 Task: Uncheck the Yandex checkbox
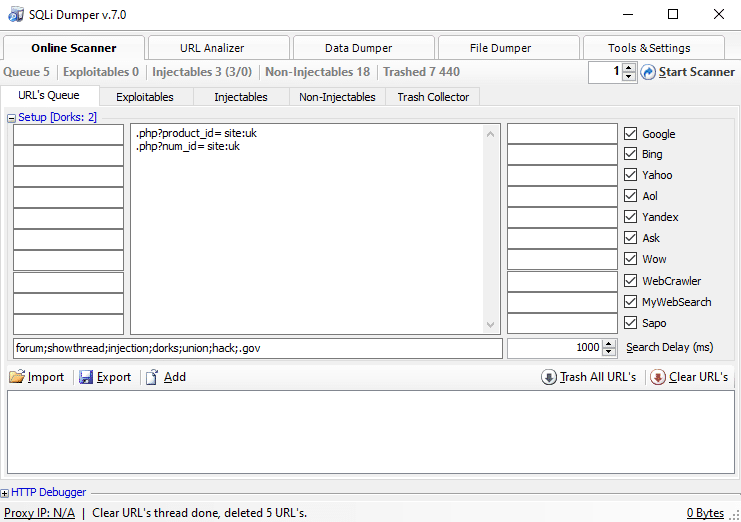point(630,217)
